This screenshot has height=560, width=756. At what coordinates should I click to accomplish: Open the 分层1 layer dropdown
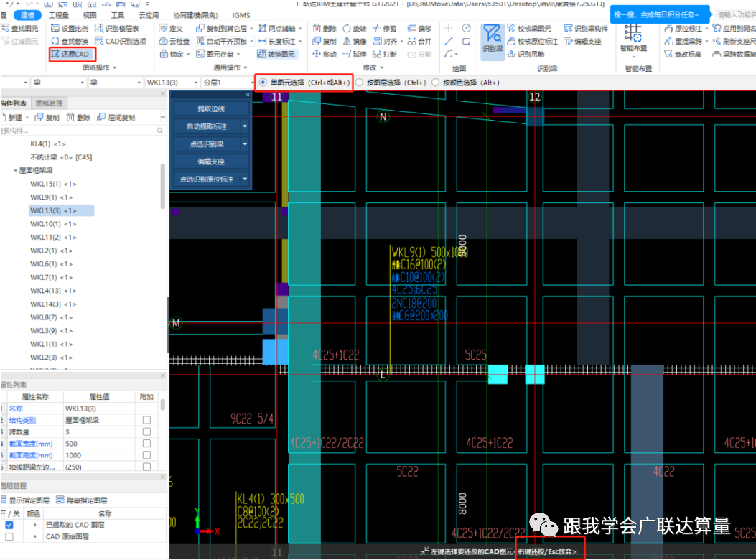click(x=253, y=83)
